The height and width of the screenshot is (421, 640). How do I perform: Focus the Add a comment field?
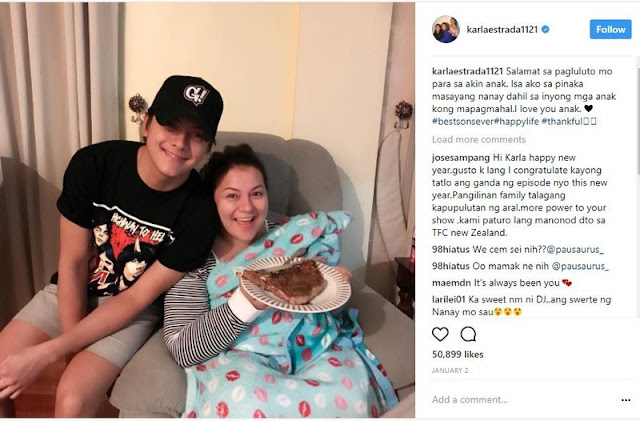(x=522, y=400)
